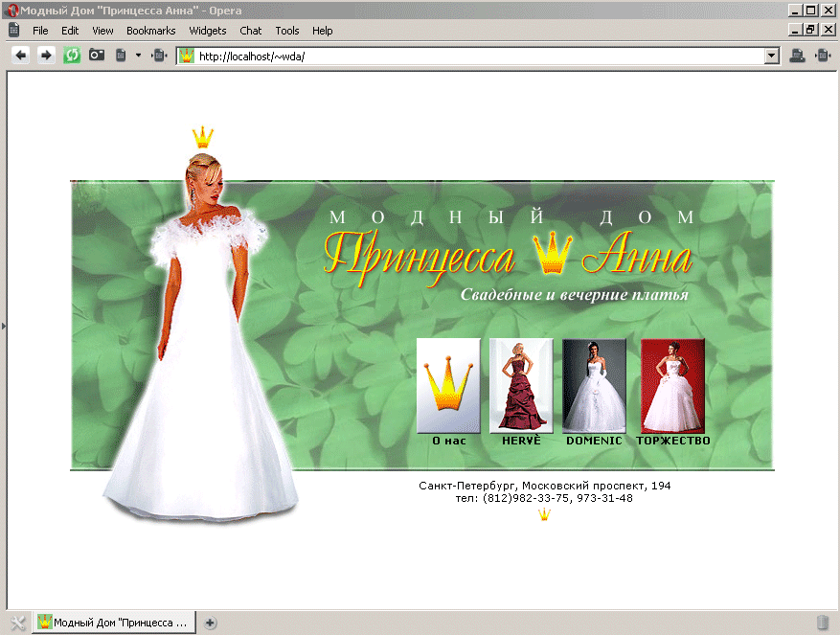Viewport: 840px width, 635px height.
Task: Add a new tab with the plus button
Action: [x=210, y=623]
